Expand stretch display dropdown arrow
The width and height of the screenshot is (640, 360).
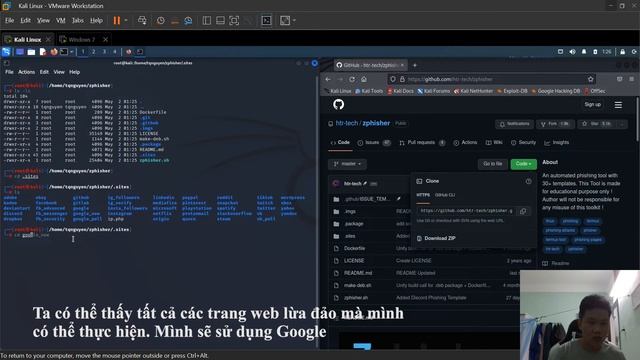[294, 20]
